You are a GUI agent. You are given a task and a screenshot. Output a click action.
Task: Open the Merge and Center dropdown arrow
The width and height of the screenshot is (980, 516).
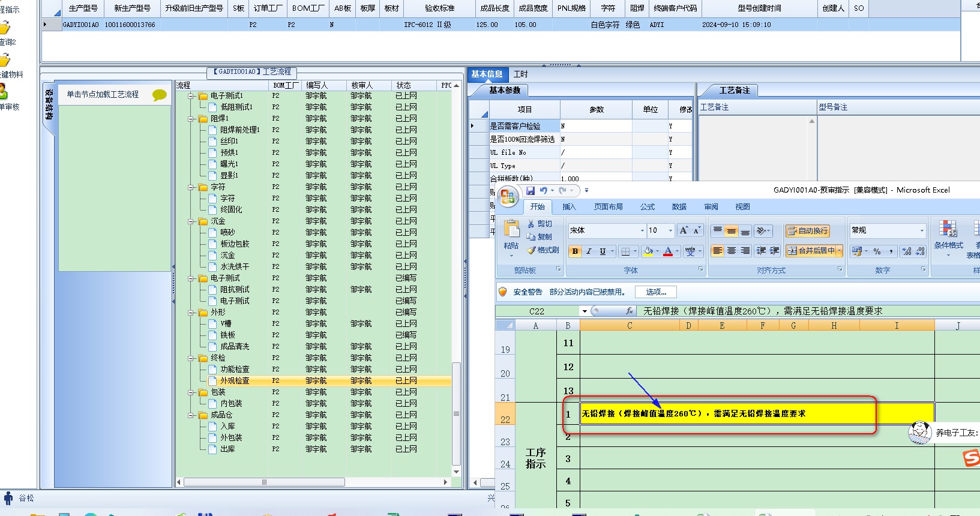point(839,251)
